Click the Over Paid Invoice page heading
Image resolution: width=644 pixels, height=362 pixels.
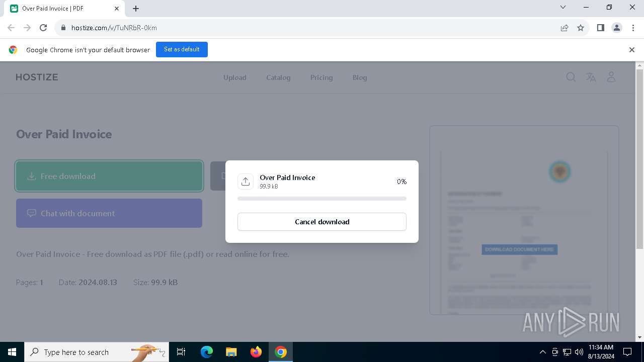click(x=64, y=134)
